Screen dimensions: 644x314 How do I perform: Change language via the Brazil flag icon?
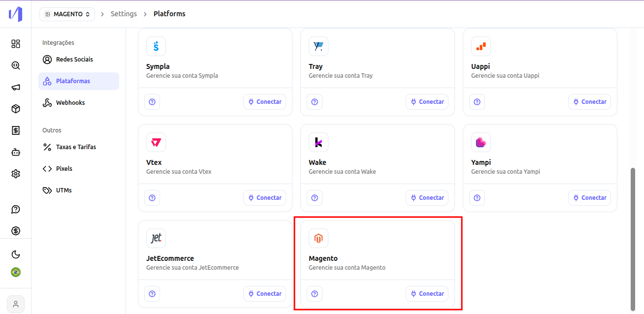[x=16, y=272]
